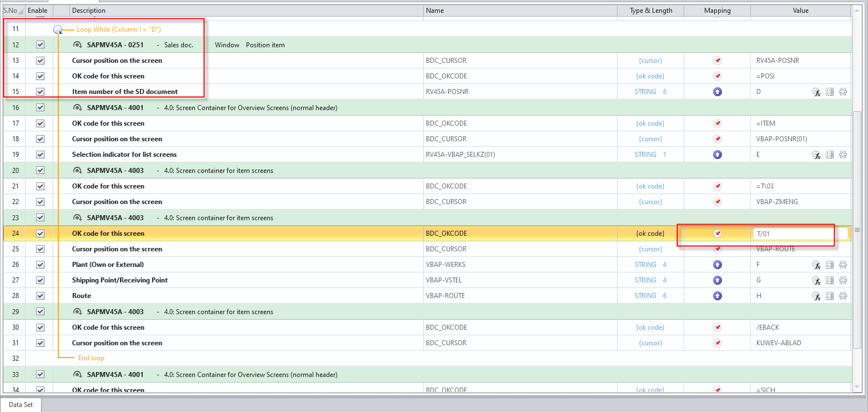This screenshot has width=868, height=412.
Task: Click the upload mapping icon for VBAP-VSTEL
Action: (x=718, y=280)
